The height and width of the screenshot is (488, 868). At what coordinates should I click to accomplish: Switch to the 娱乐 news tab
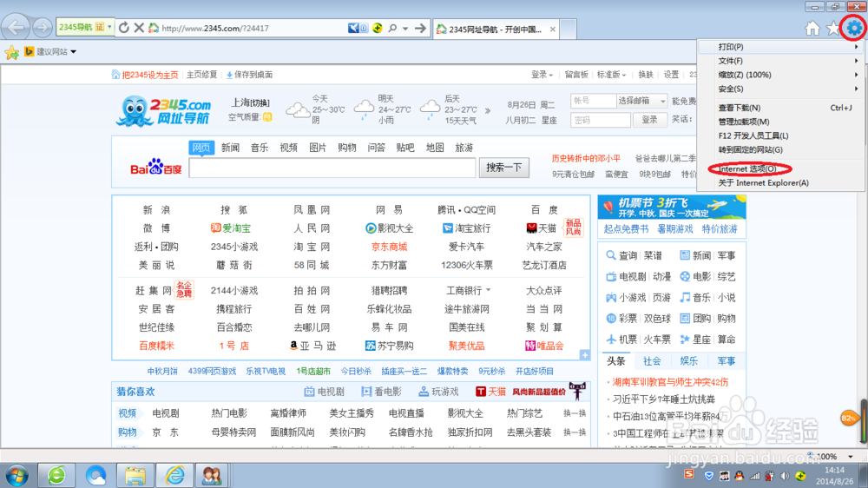[688, 361]
